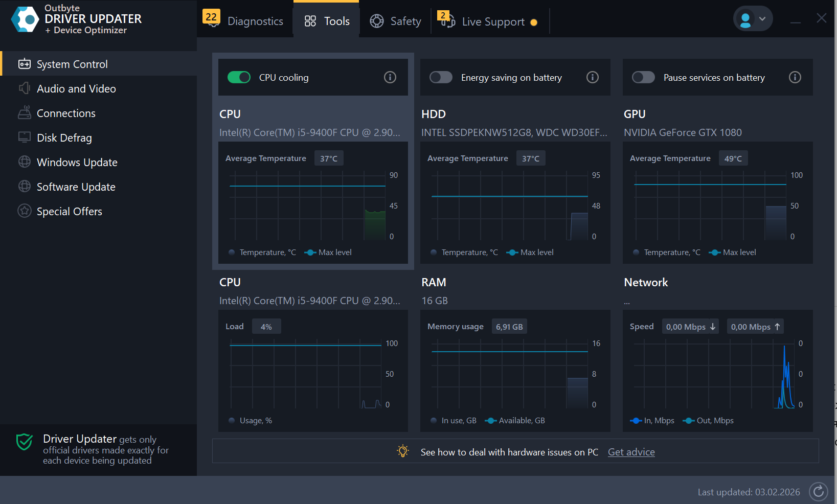Enable Energy saving on battery switch
The width and height of the screenshot is (837, 504).
[x=441, y=77]
